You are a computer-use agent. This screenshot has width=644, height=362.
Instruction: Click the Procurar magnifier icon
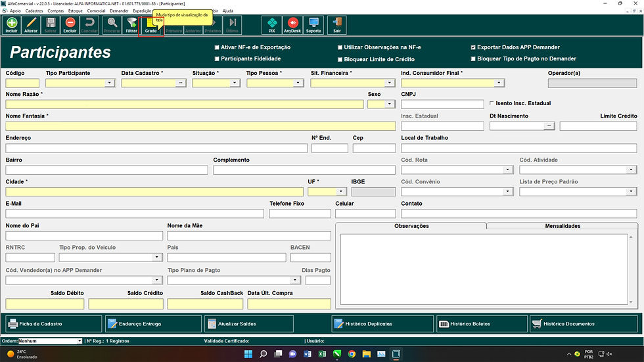click(x=112, y=25)
